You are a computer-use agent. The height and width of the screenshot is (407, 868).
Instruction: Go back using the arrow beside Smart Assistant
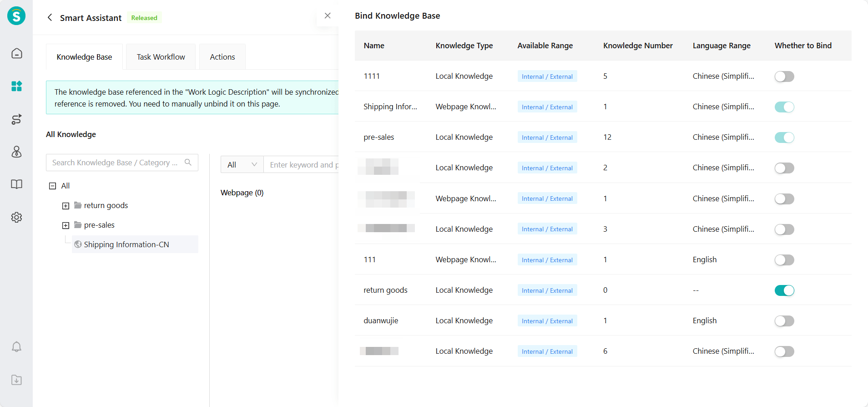tap(50, 18)
